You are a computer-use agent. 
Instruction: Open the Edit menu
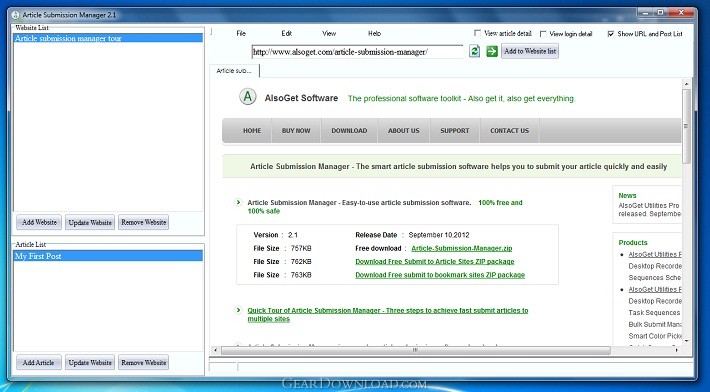click(x=287, y=33)
